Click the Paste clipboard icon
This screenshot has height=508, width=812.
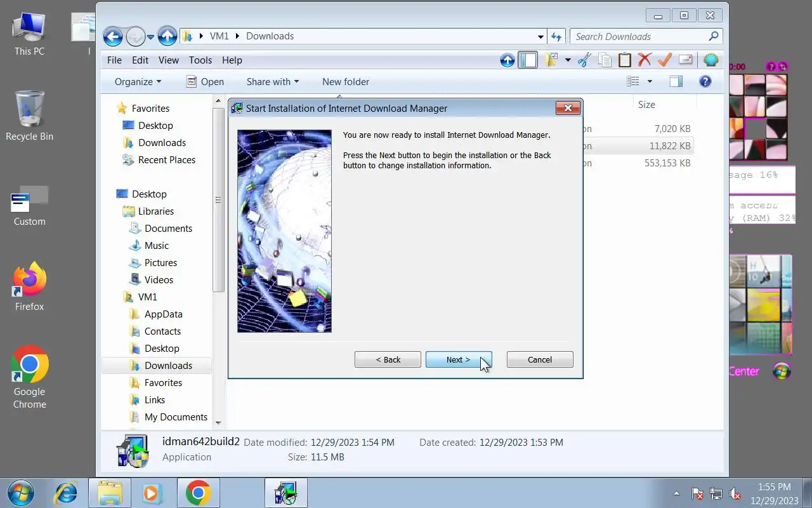625,60
